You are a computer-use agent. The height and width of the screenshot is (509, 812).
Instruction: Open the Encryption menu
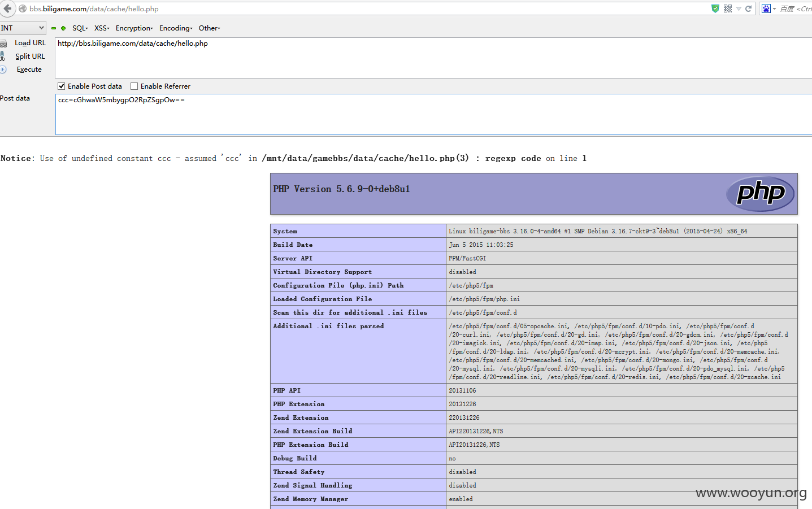click(134, 28)
